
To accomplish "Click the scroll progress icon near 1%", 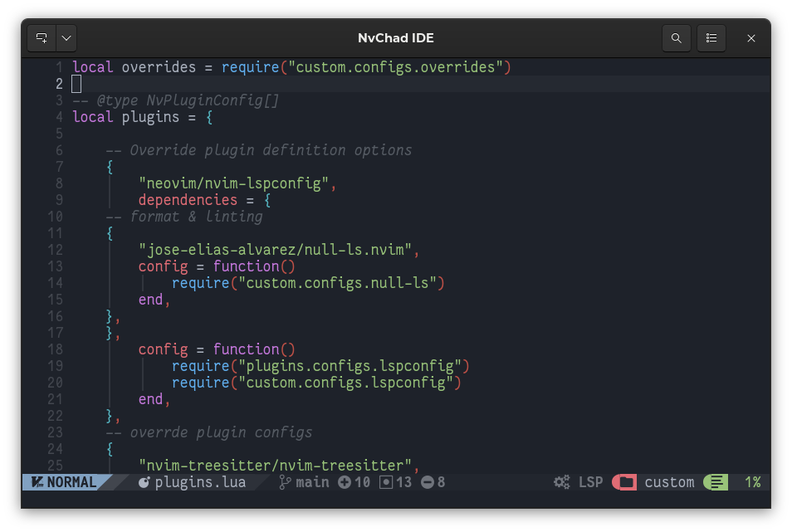I will tap(715, 481).
